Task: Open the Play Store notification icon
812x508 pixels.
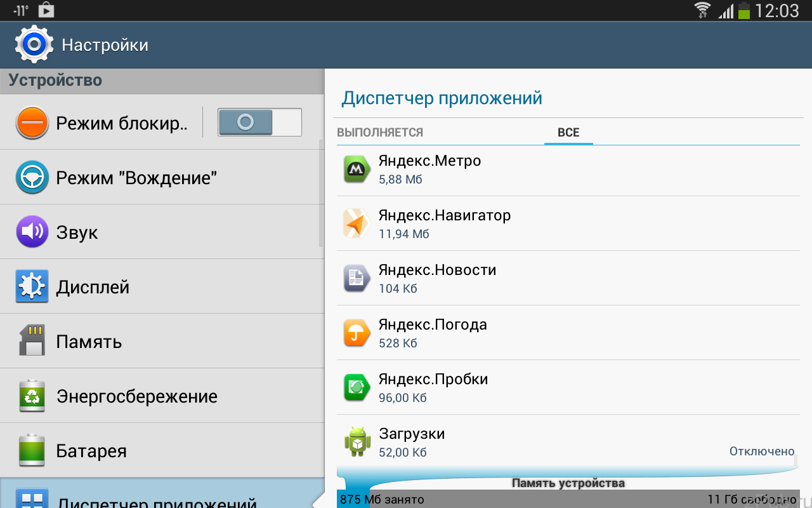Action: coord(46,11)
